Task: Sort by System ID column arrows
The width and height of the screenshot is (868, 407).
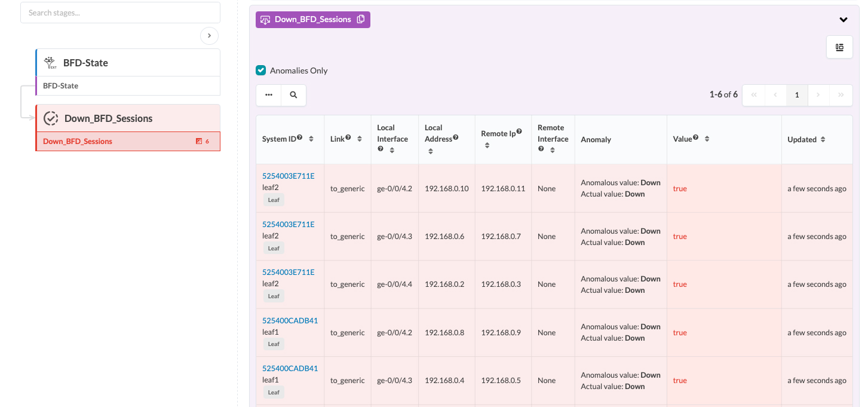Action: [311, 139]
